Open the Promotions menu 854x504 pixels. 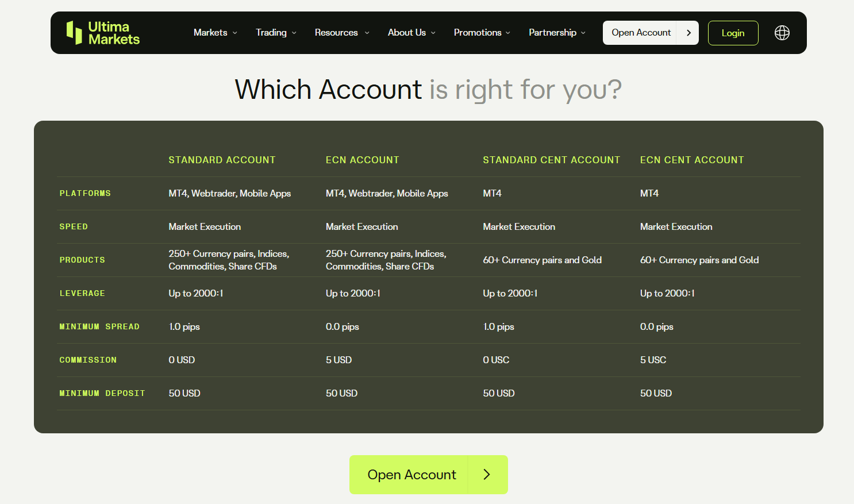pos(478,33)
